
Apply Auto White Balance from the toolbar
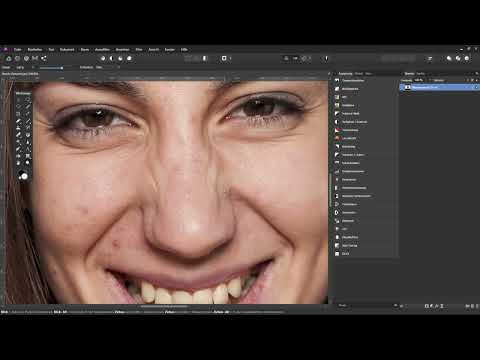129,58
